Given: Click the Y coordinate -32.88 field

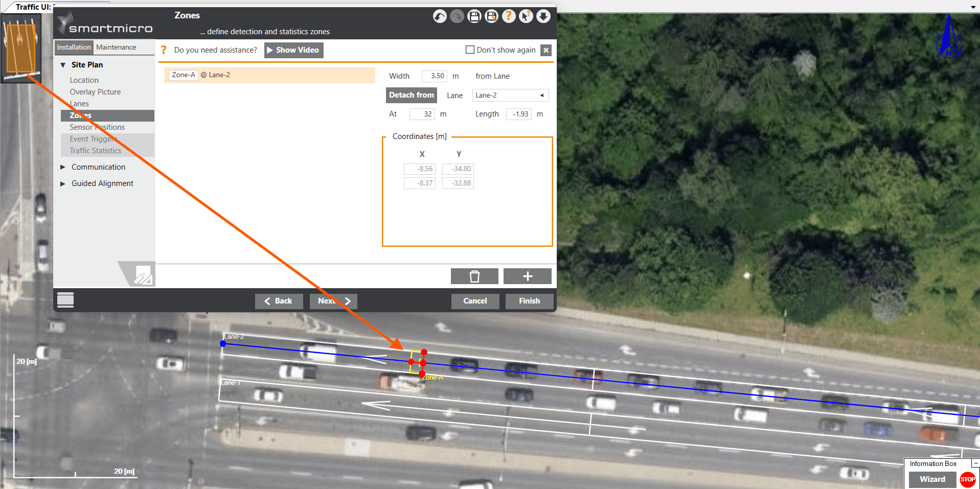Looking at the screenshot, I should 458,183.
